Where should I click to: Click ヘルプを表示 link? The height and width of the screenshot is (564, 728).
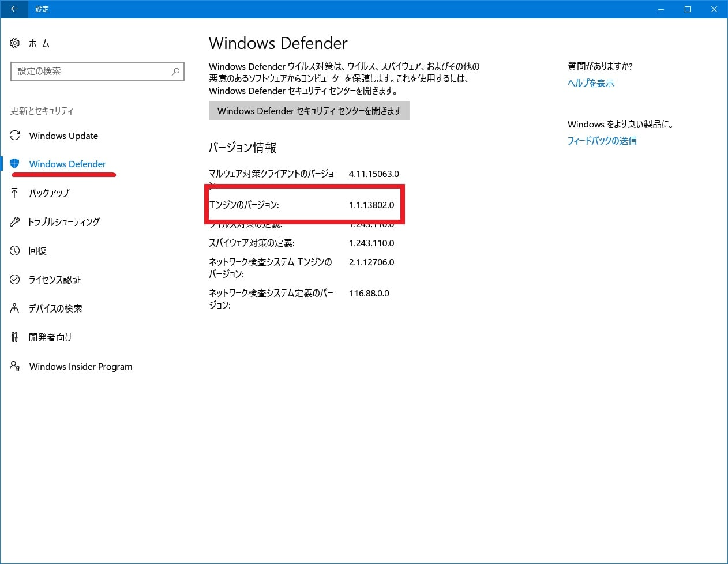[591, 83]
